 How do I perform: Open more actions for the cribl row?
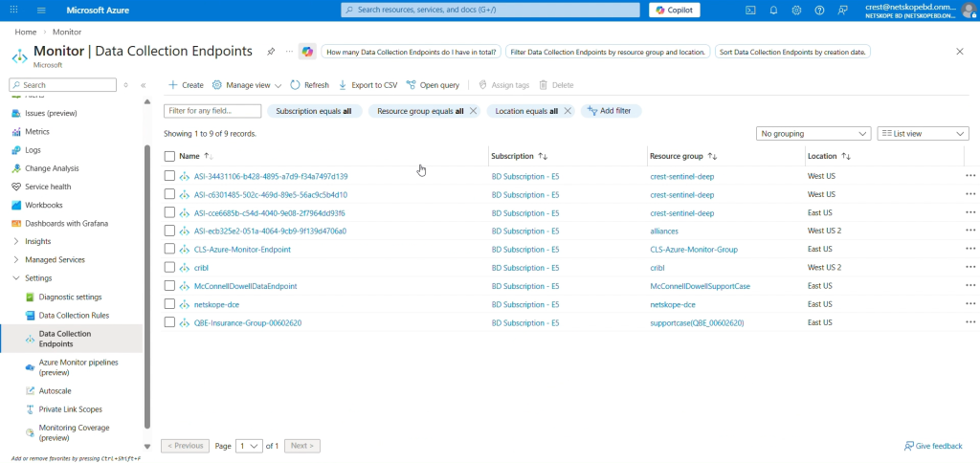pyautogui.click(x=969, y=268)
